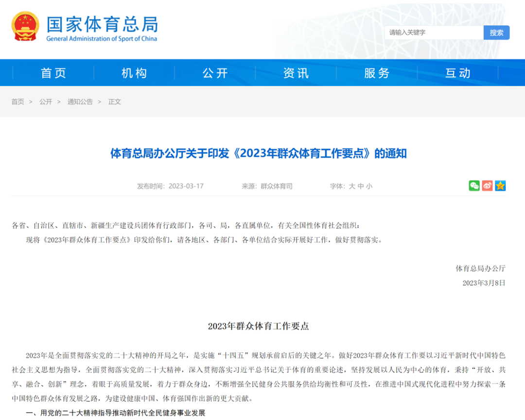This screenshot has width=525, height=420.
Task: Open the 服务 section
Action: [377, 72]
